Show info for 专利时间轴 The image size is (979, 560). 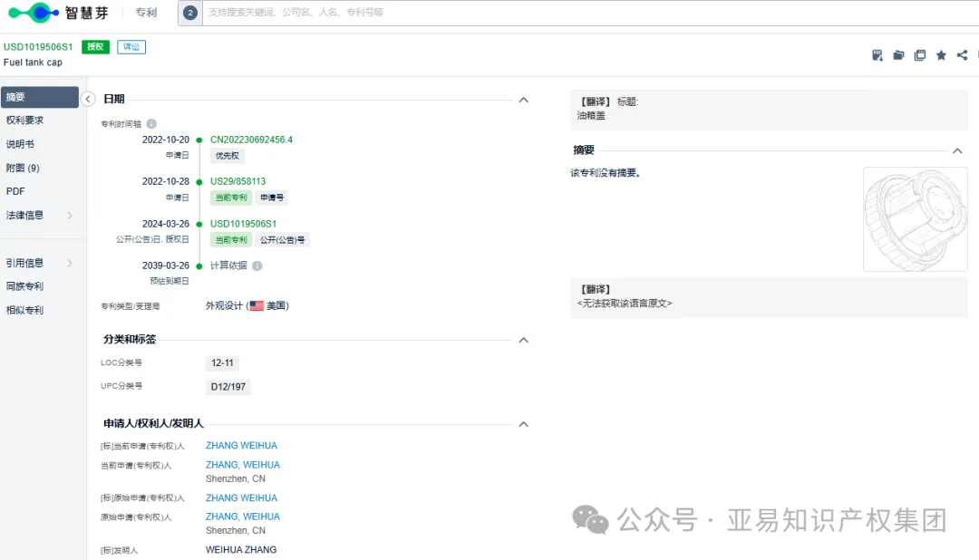(151, 123)
